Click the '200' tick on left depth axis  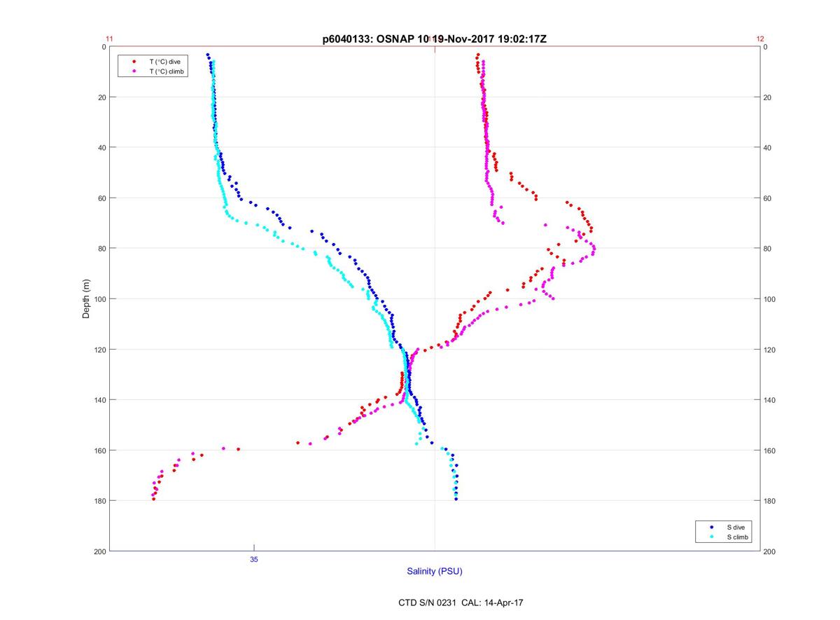[x=99, y=551]
